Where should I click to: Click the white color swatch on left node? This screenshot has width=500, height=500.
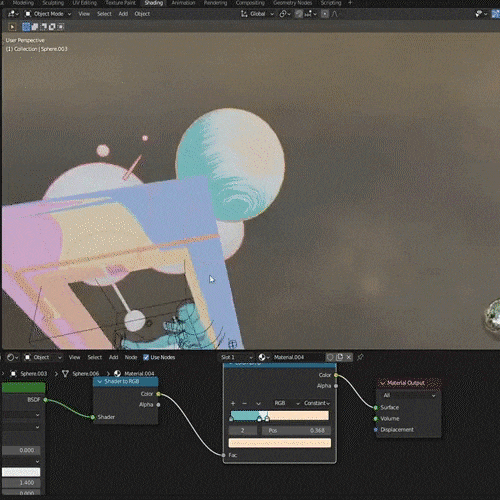21,472
